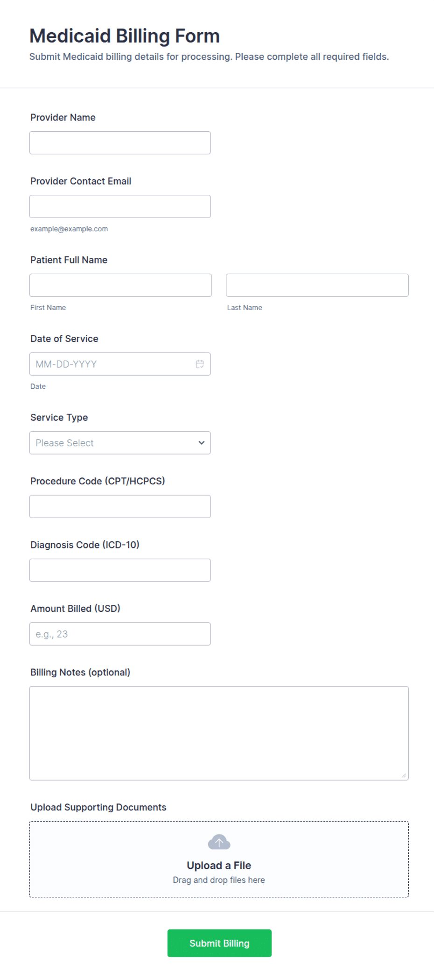Click the Service Type label
Image resolution: width=434 pixels, height=980 pixels.
pos(59,417)
